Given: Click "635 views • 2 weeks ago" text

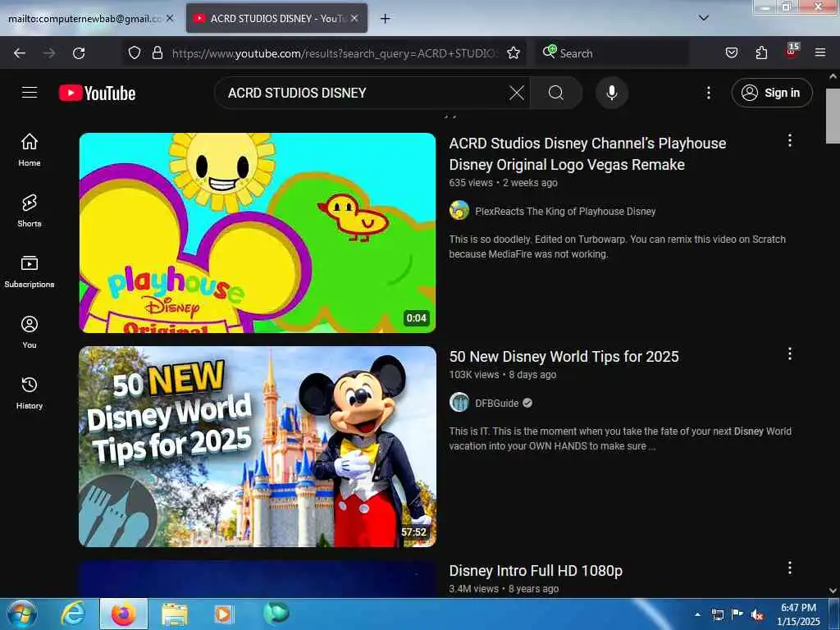Looking at the screenshot, I should [503, 183].
